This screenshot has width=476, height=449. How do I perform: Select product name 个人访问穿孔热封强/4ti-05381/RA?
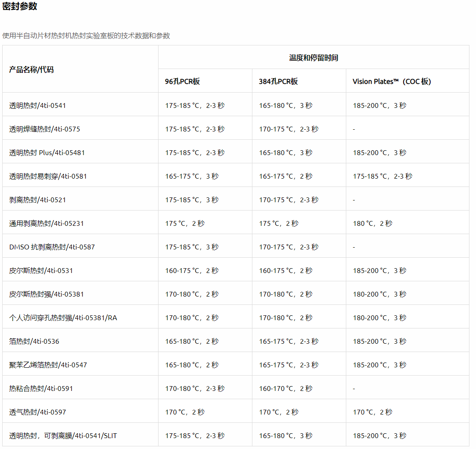point(63,318)
